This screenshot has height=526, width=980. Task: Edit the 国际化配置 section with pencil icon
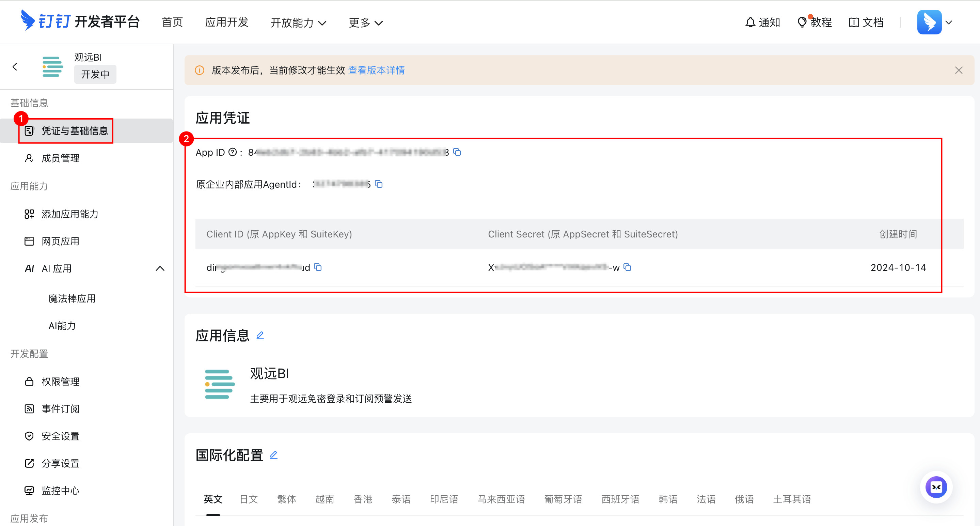(x=273, y=455)
